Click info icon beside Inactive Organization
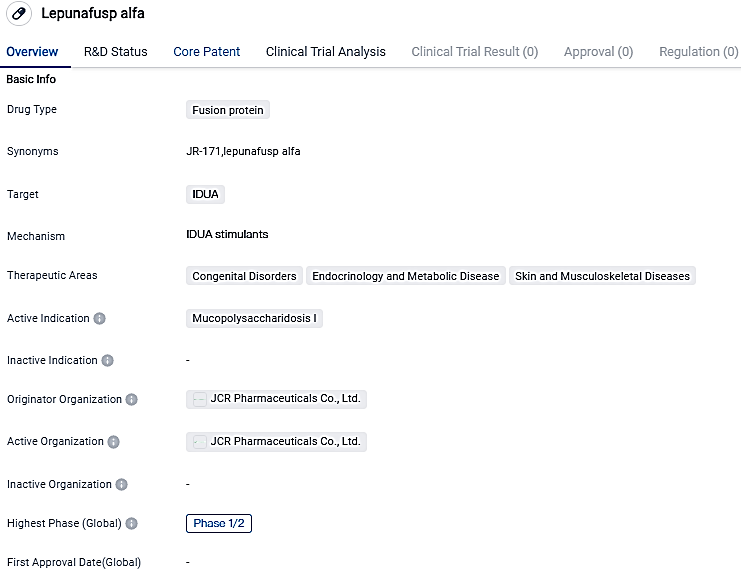 click(122, 485)
